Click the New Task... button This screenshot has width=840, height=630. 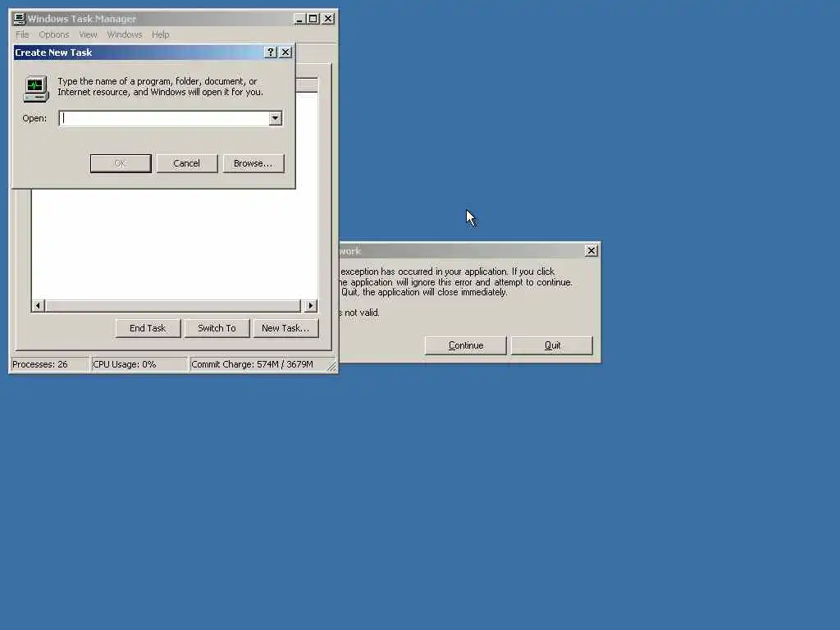285,328
